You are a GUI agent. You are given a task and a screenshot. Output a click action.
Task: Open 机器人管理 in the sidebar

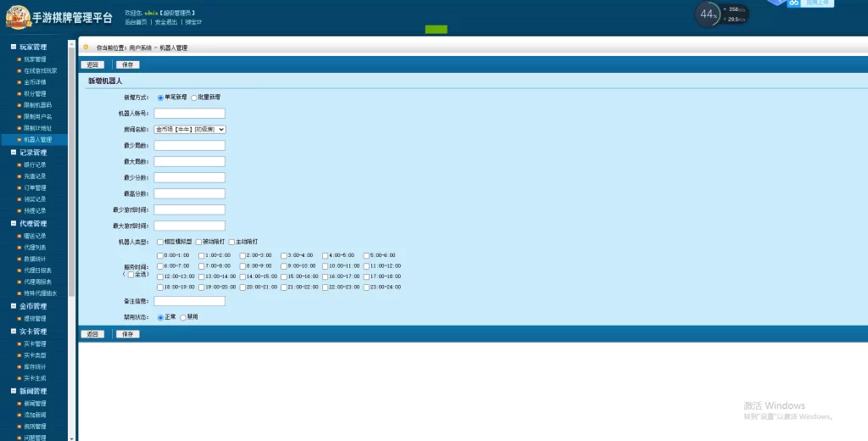coord(37,140)
